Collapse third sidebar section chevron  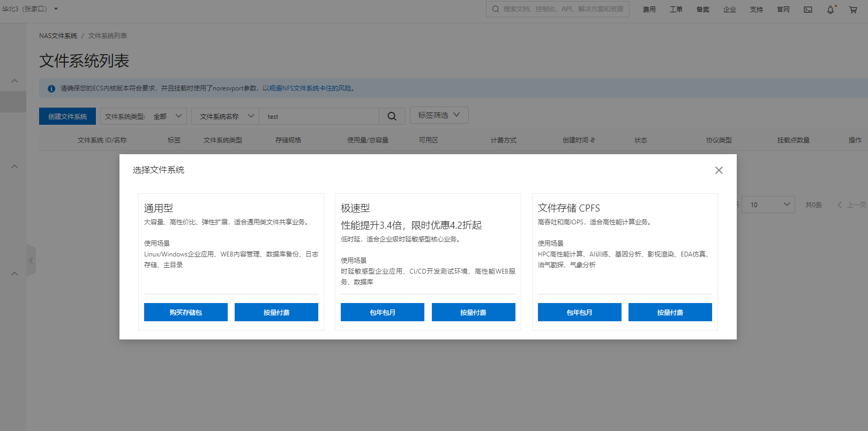(x=14, y=274)
